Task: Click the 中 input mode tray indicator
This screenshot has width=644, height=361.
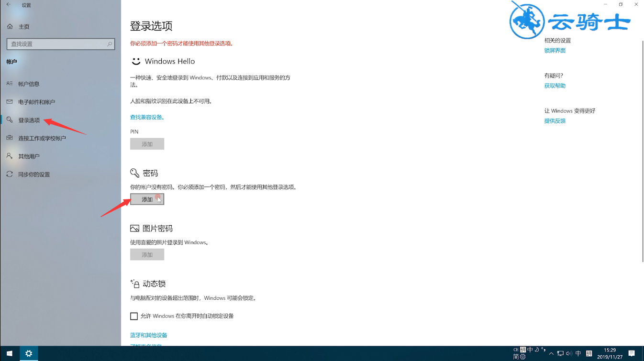Action: [578, 353]
